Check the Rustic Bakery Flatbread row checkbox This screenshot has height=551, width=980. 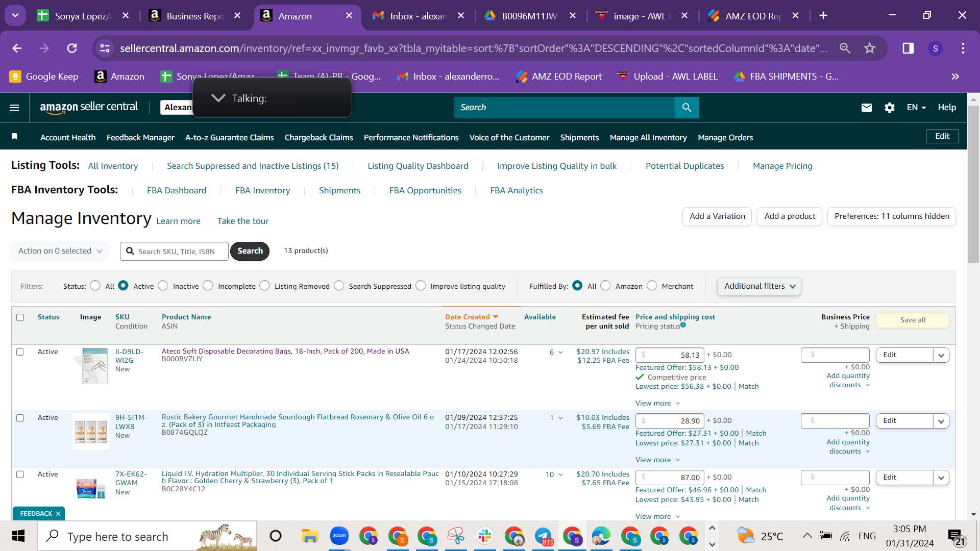[20, 418]
